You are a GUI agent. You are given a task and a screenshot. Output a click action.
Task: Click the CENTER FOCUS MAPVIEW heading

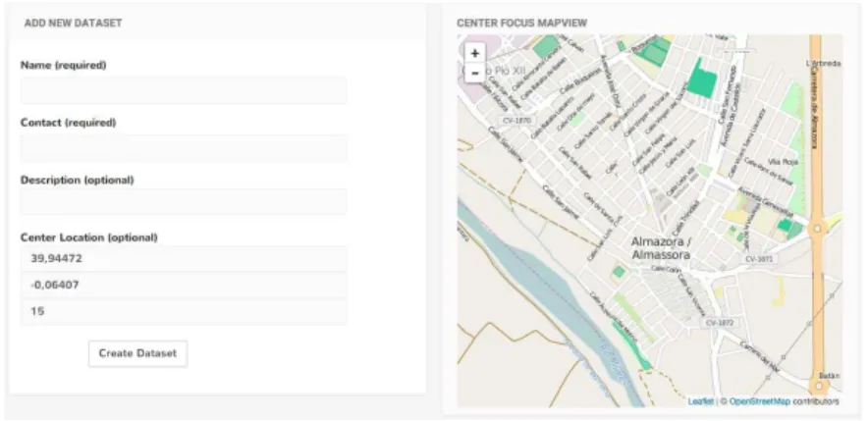coord(522,24)
